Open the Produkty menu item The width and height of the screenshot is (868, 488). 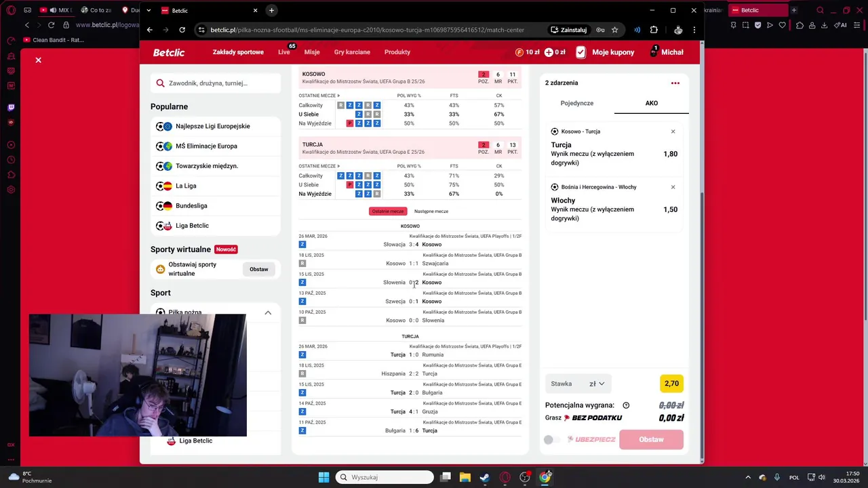(x=397, y=52)
